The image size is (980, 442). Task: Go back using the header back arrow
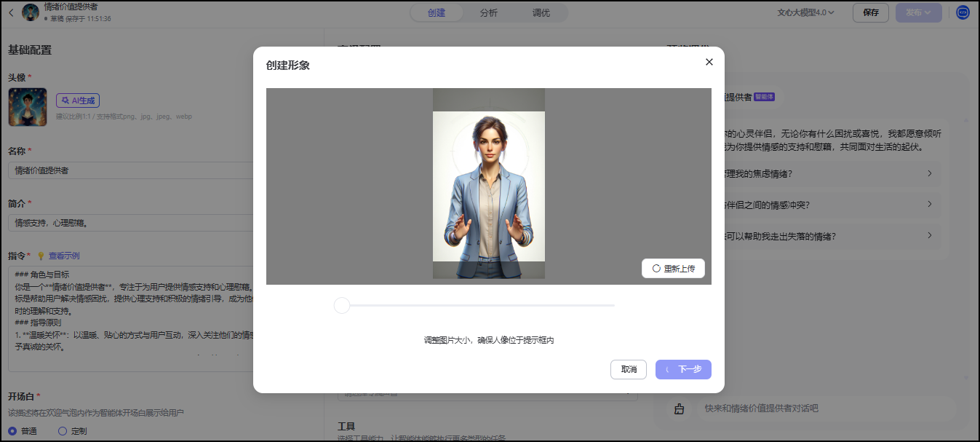coord(11,12)
